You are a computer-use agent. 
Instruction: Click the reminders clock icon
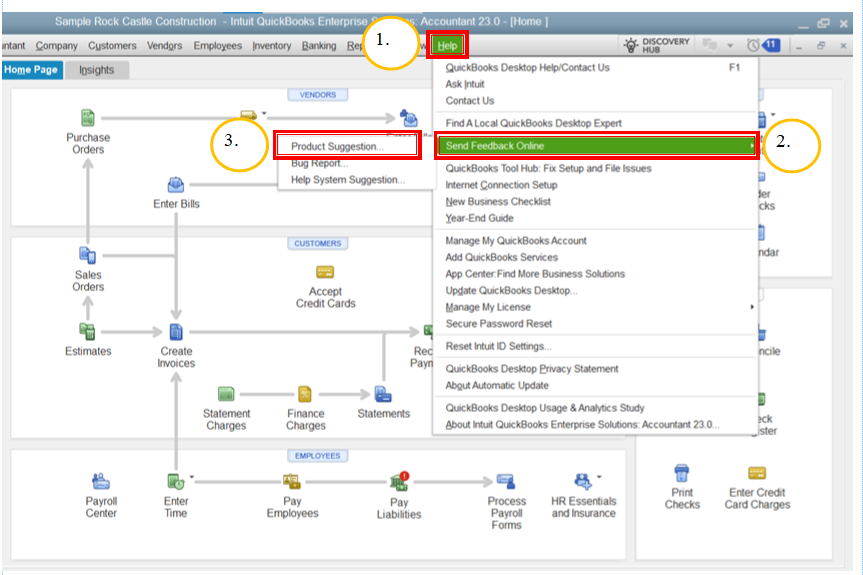753,45
